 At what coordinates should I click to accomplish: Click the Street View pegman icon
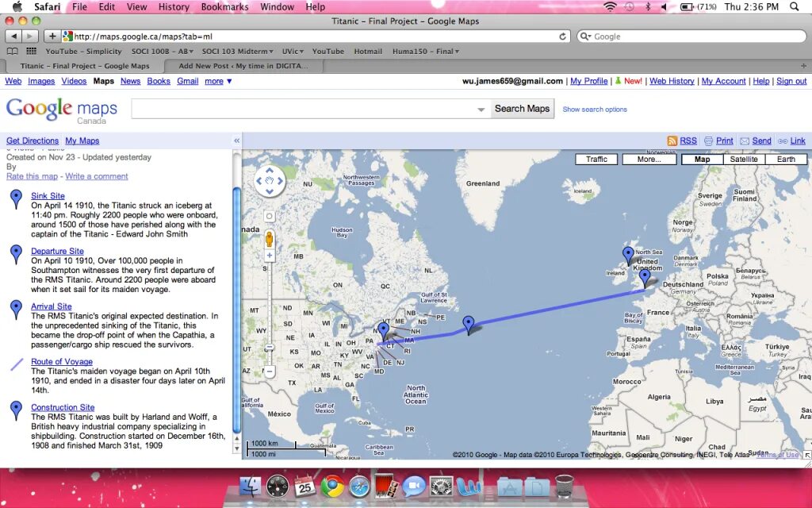[270, 239]
